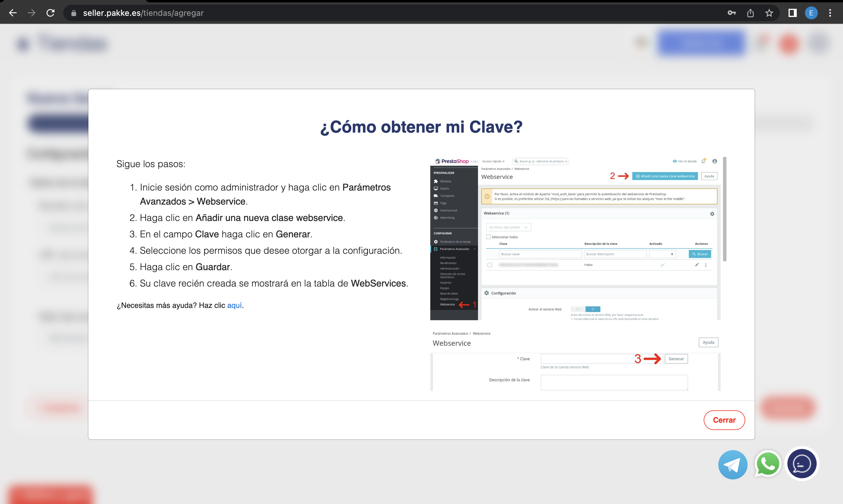The image size is (843, 504).
Task: Open Chrome three-dot menu
Action: click(x=830, y=13)
